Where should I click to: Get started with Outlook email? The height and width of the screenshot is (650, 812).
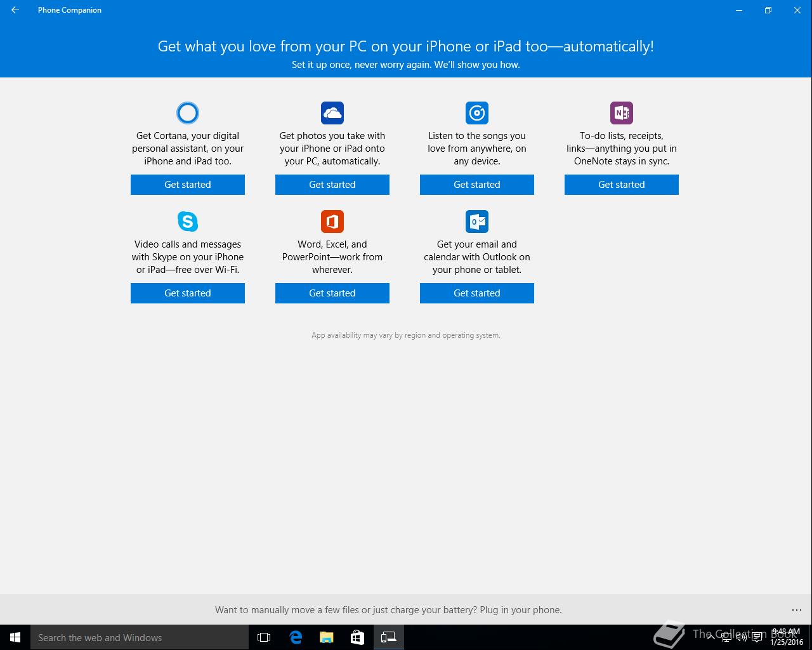click(477, 293)
